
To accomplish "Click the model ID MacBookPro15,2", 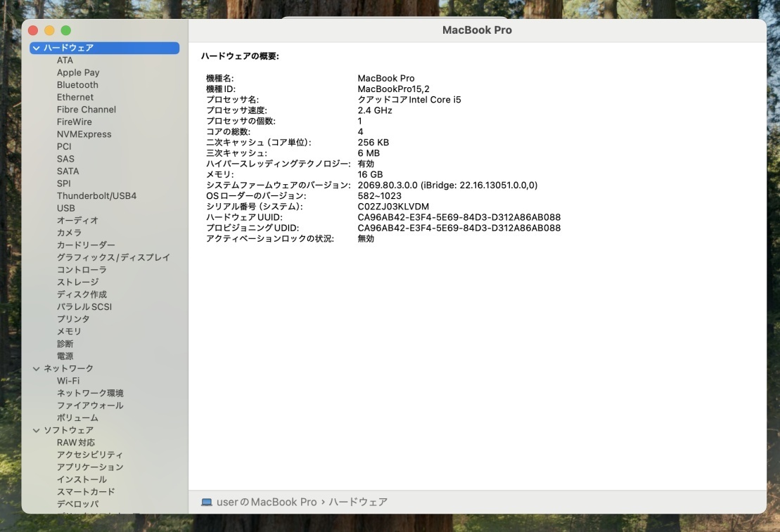I will (393, 89).
